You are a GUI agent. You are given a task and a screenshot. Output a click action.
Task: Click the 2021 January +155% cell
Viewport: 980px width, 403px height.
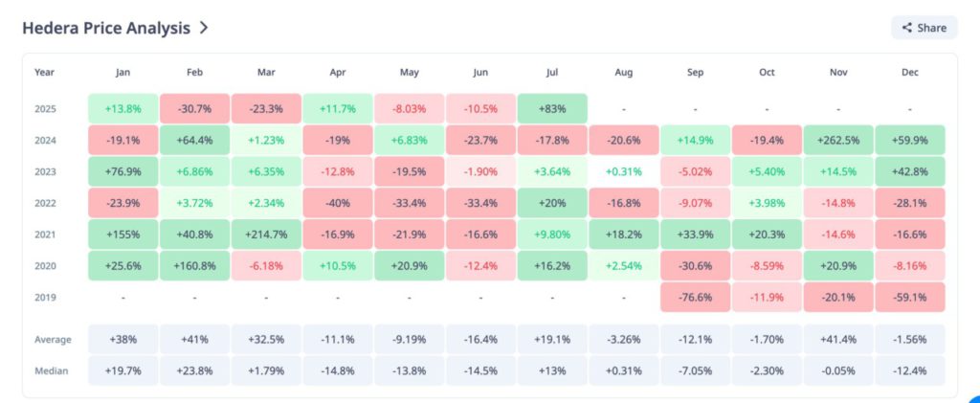coord(122,234)
